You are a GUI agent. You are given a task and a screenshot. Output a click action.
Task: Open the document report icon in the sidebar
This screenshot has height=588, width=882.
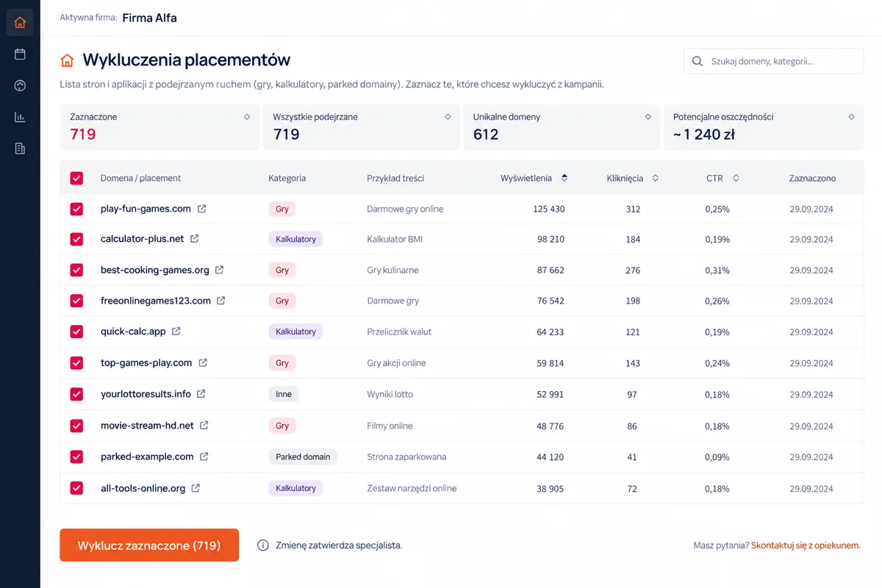20,148
